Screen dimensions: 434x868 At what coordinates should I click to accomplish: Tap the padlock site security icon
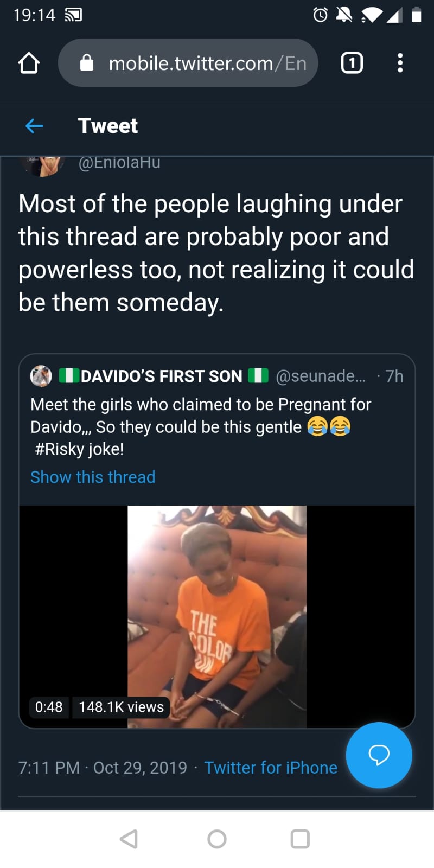tap(87, 63)
